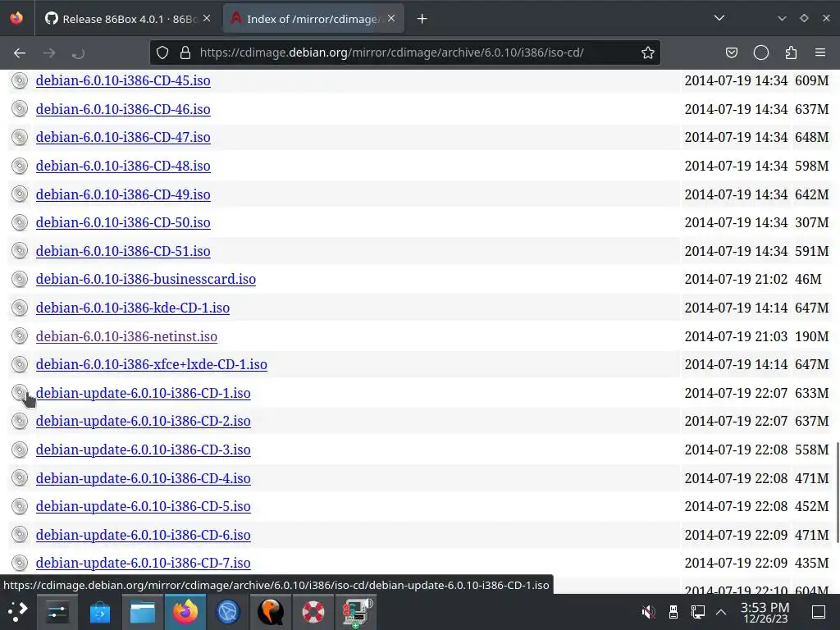Open a new tab with the plus button
The width and height of the screenshot is (840, 630).
(x=422, y=19)
